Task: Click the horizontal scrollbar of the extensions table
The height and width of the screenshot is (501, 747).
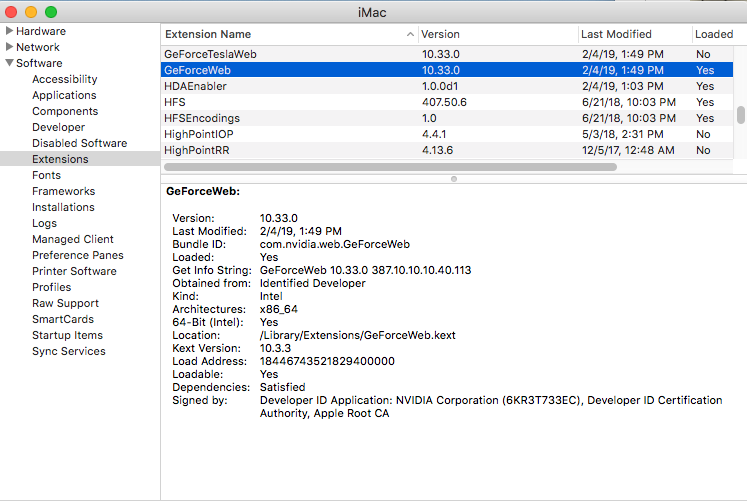Action: coord(390,167)
